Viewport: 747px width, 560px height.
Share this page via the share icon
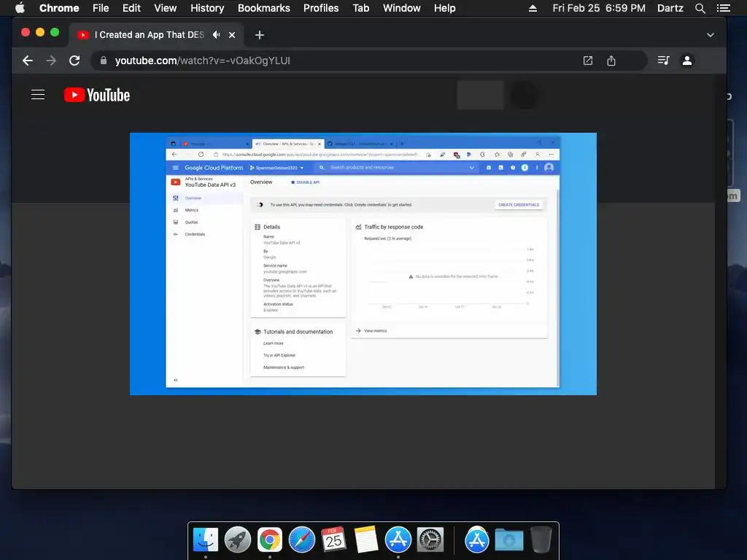point(611,61)
